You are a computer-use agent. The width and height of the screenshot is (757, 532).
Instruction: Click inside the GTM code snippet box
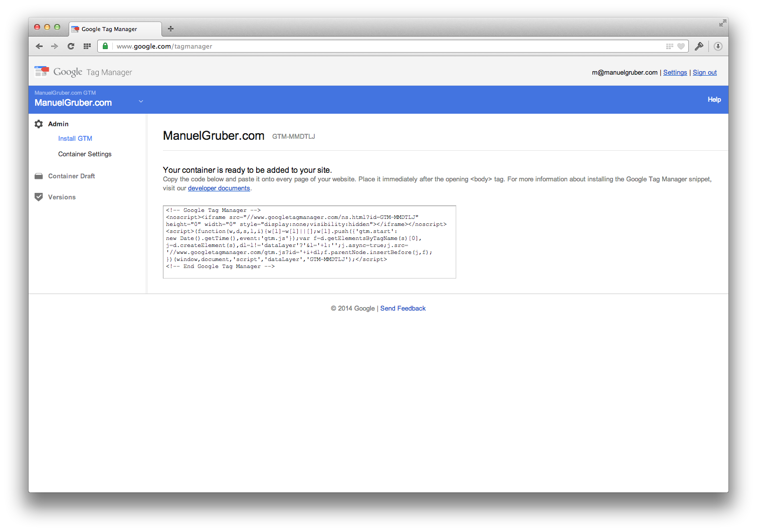(309, 242)
